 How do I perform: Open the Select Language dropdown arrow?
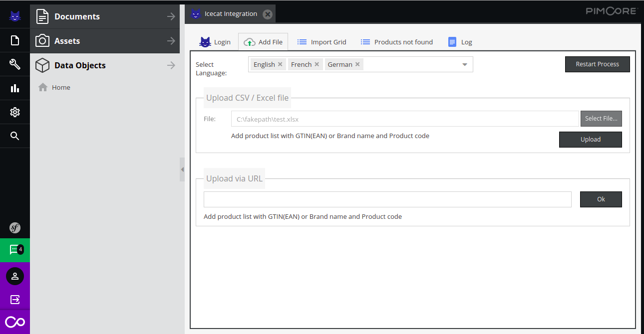pos(464,64)
